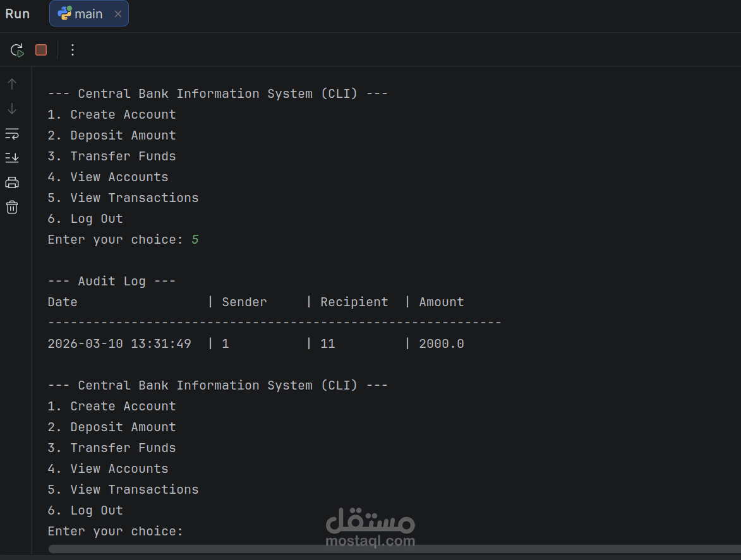741x560 pixels.
Task: Click first menu's '2. Deposit Amount' line
Action: point(112,136)
